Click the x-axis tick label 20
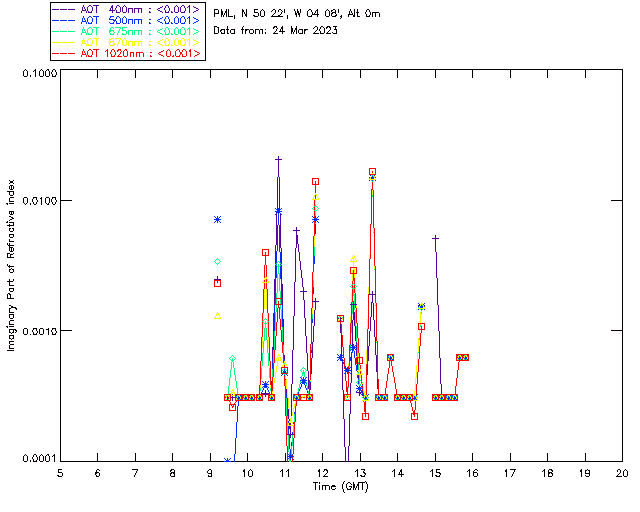This screenshot has height=512, width=640. 622,473
